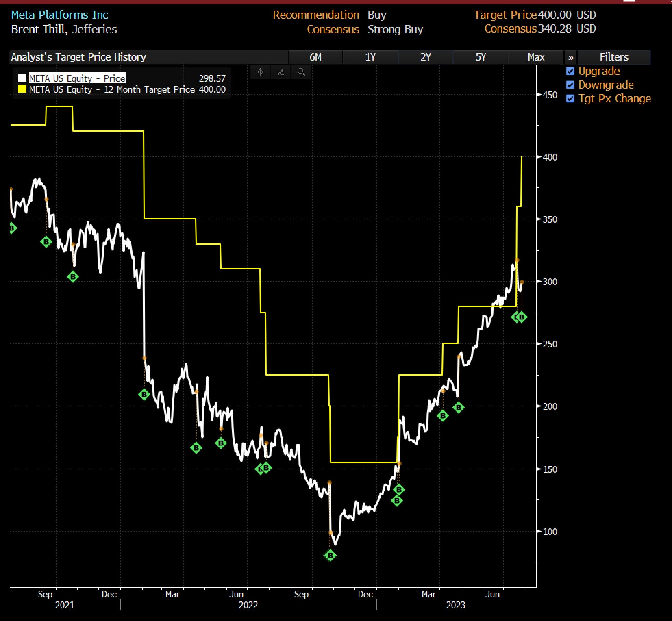The width and height of the screenshot is (672, 621).
Task: Click the highlighted META US Equity - Price legend
Action: click(77, 78)
